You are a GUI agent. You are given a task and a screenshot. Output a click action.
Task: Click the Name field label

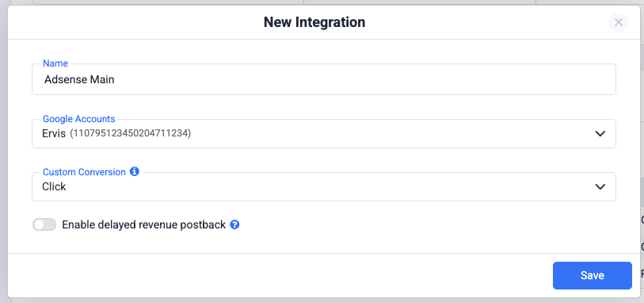click(x=55, y=63)
